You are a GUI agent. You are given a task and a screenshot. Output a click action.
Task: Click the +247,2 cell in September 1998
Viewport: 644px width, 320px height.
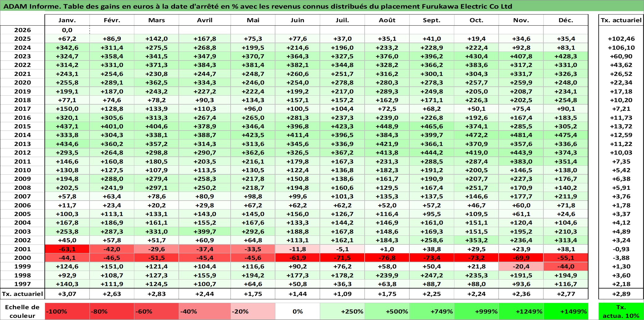432,275
